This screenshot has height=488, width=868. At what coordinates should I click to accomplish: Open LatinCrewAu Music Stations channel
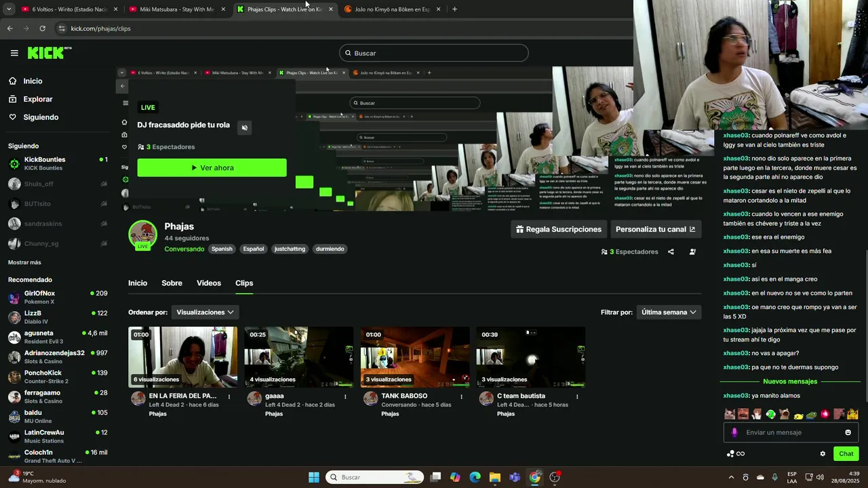[58, 436]
